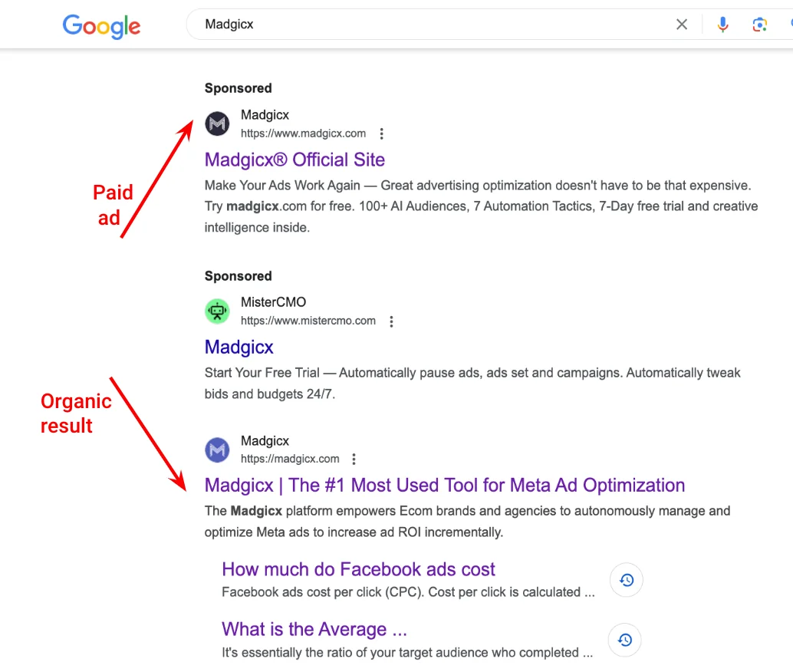The height and width of the screenshot is (672, 793).
Task: Clear the search box with the X
Action: click(681, 25)
